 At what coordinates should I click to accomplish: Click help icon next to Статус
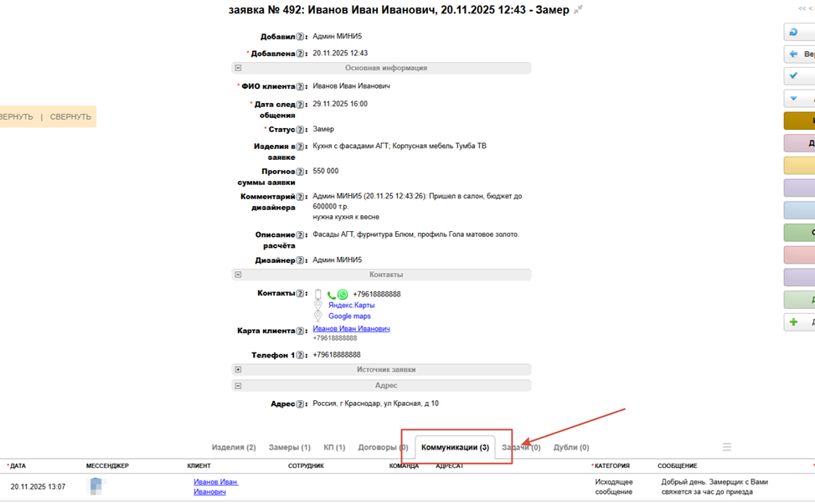tap(300, 130)
